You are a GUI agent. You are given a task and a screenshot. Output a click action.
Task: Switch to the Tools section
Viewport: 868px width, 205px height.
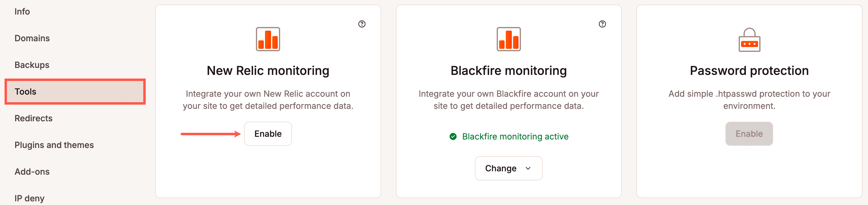25,91
